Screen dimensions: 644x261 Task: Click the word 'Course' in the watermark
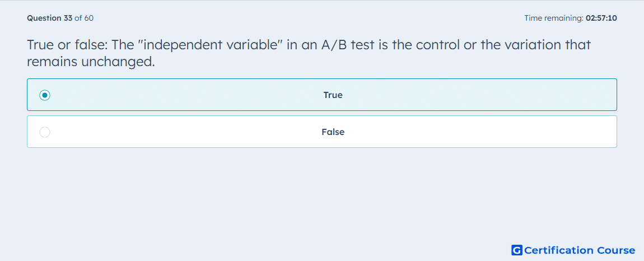[x=616, y=250]
